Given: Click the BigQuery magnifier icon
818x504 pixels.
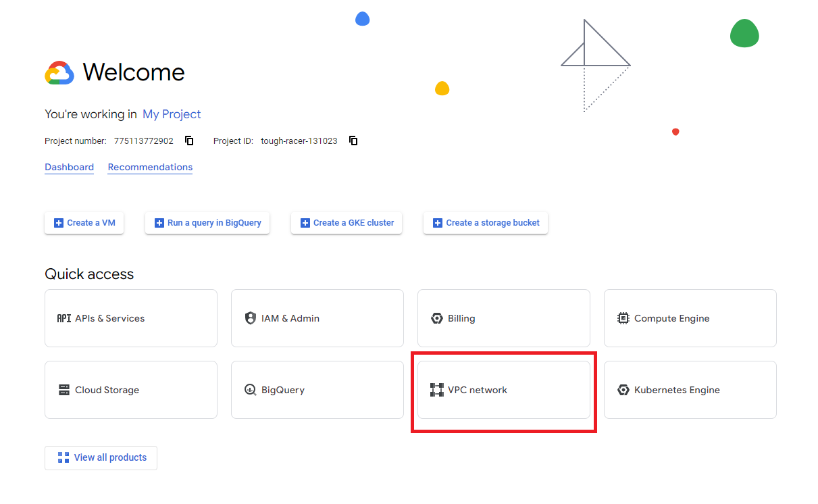Looking at the screenshot, I should tap(251, 390).
